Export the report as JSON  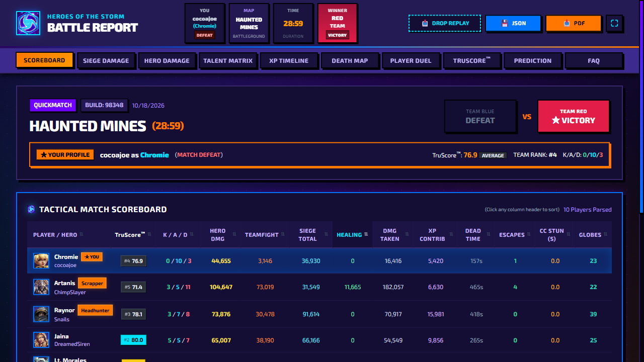click(x=513, y=23)
